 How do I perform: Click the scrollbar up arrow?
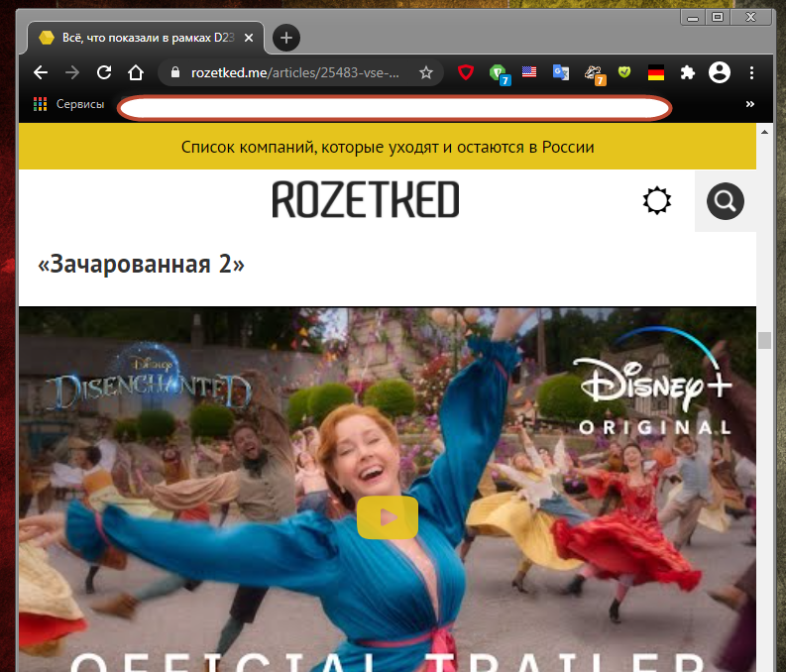coord(764,132)
